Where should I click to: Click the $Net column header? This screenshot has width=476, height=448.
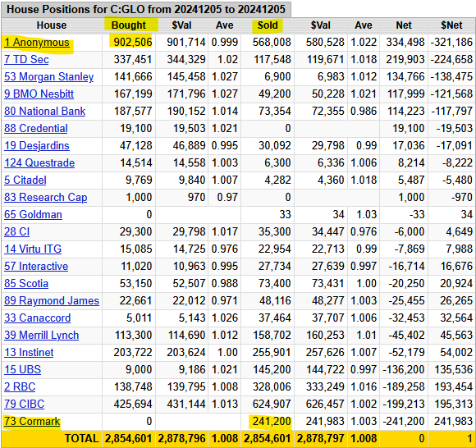(451, 25)
